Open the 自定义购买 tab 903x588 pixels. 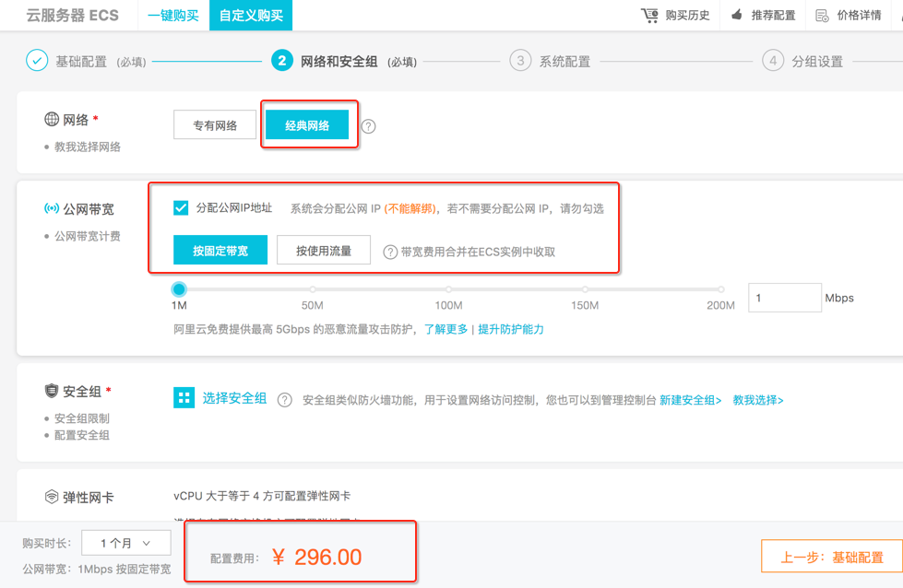tap(251, 16)
